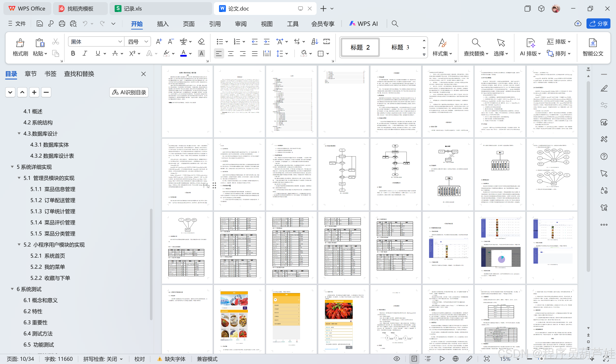Click the AI识别目录 button
The height and width of the screenshot is (364, 616).
[x=129, y=92]
